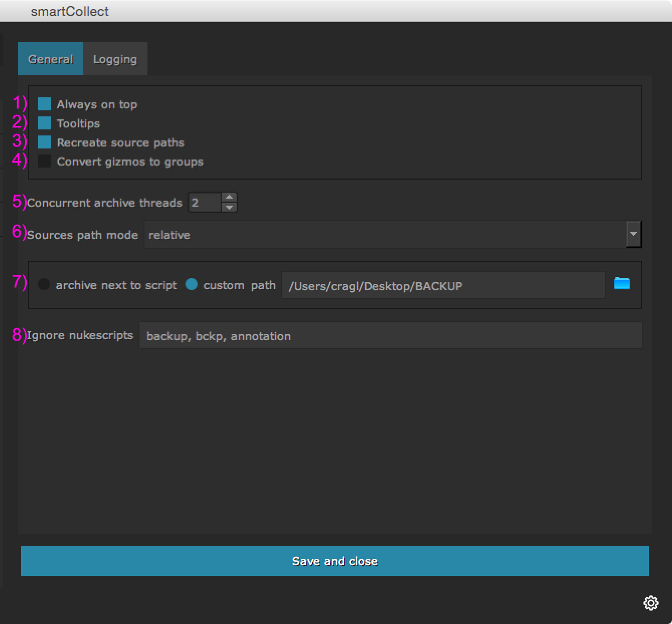Open the Sources path mode dropdown

(385, 234)
